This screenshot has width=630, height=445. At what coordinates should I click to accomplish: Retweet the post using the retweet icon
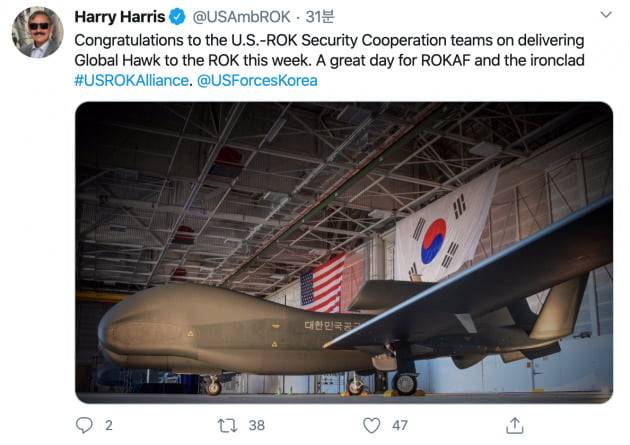coord(227,425)
